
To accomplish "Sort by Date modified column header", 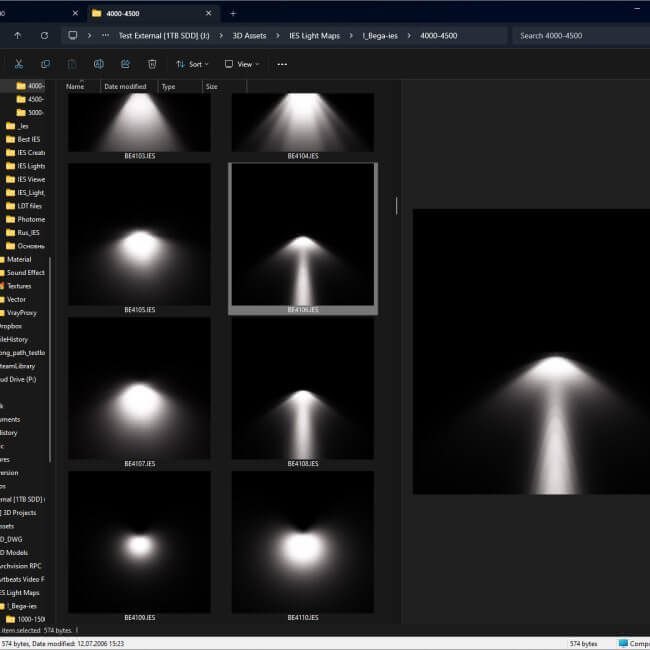I will point(125,87).
